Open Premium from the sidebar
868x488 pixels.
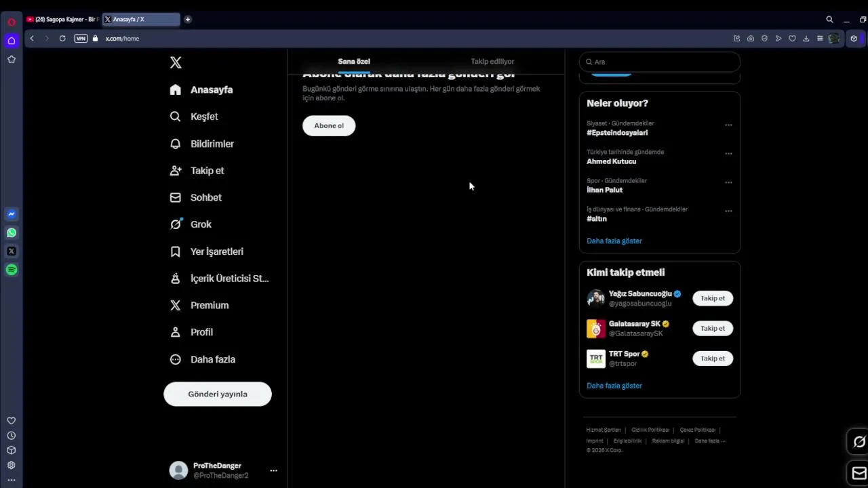(x=199, y=305)
